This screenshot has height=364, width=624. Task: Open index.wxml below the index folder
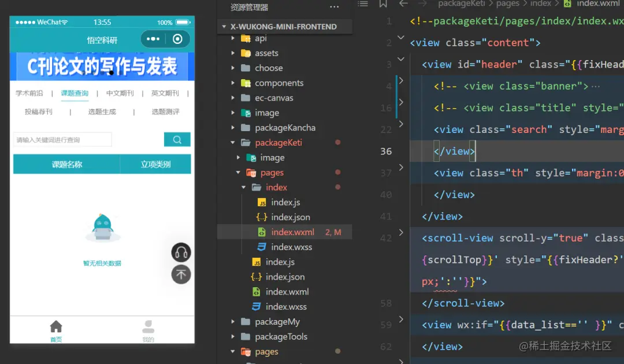pyautogui.click(x=287, y=292)
